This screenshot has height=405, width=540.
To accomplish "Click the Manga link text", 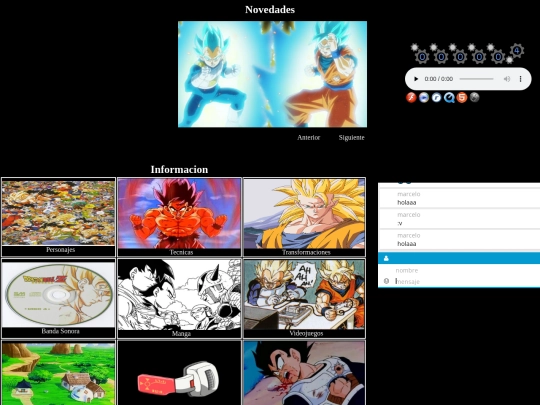I will coord(181,333).
